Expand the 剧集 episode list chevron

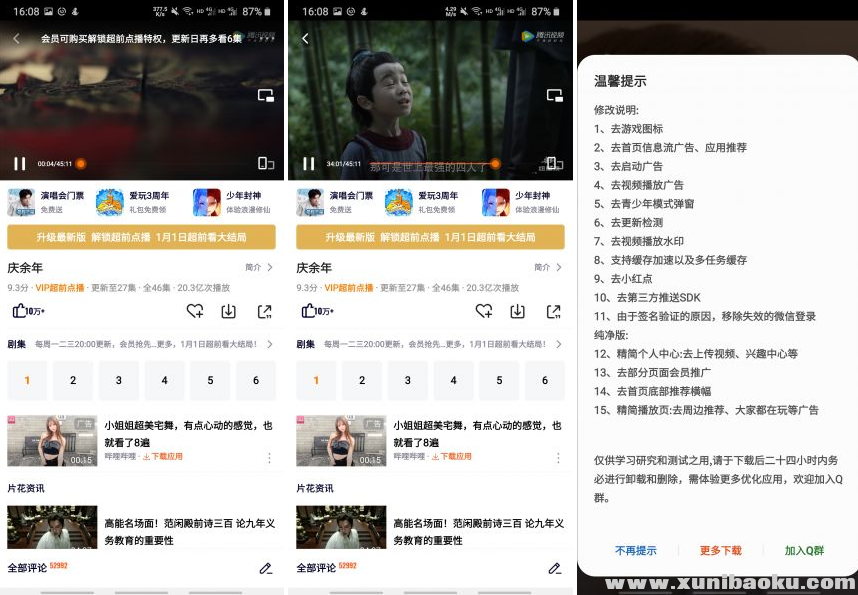coord(270,344)
